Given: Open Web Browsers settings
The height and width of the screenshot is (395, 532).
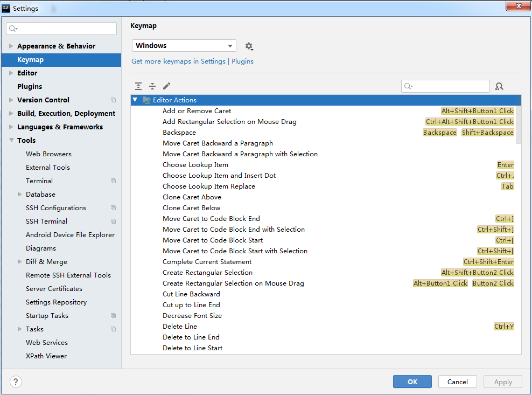Looking at the screenshot, I should pos(48,154).
